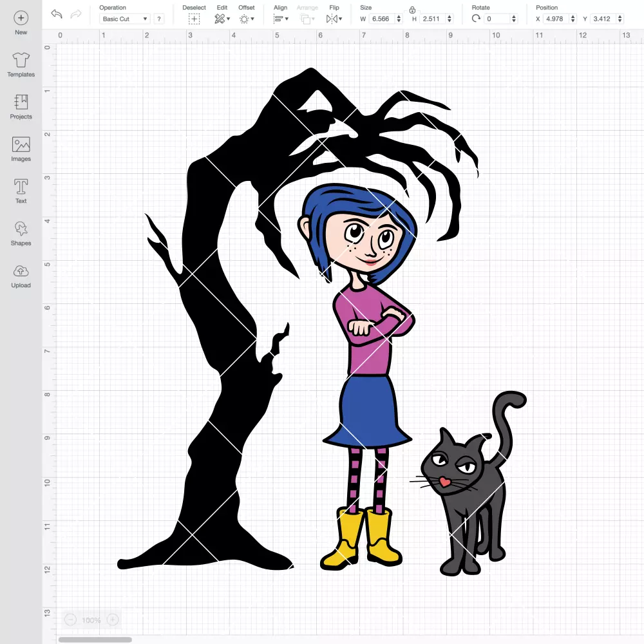
Task: Toggle the size aspect ratio lock
Action: [412, 10]
